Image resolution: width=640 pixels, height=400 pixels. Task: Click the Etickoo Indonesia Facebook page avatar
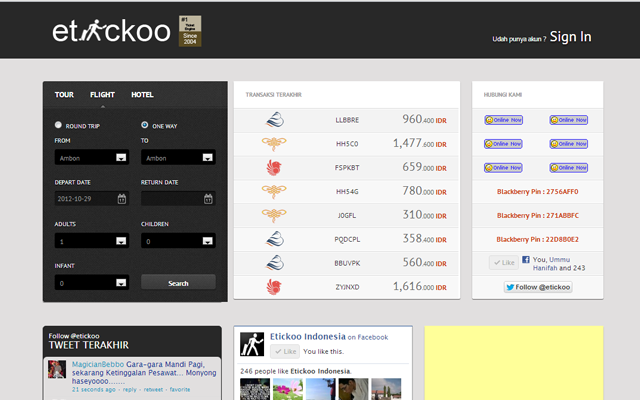pyautogui.click(x=252, y=344)
